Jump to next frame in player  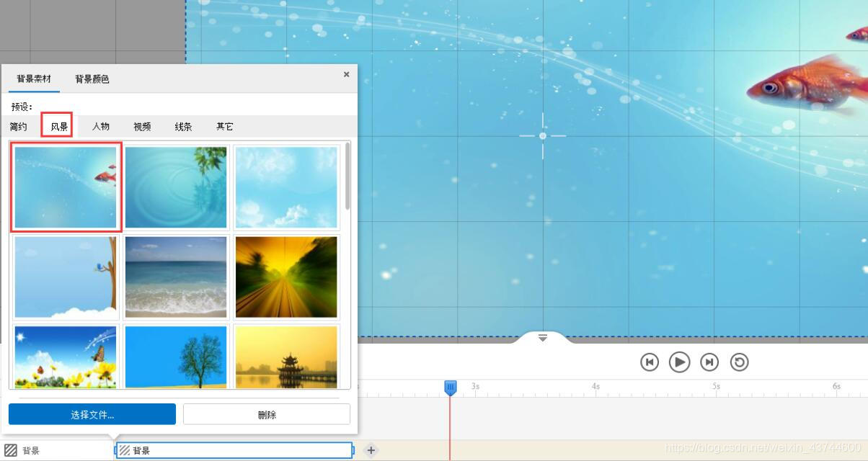click(709, 362)
